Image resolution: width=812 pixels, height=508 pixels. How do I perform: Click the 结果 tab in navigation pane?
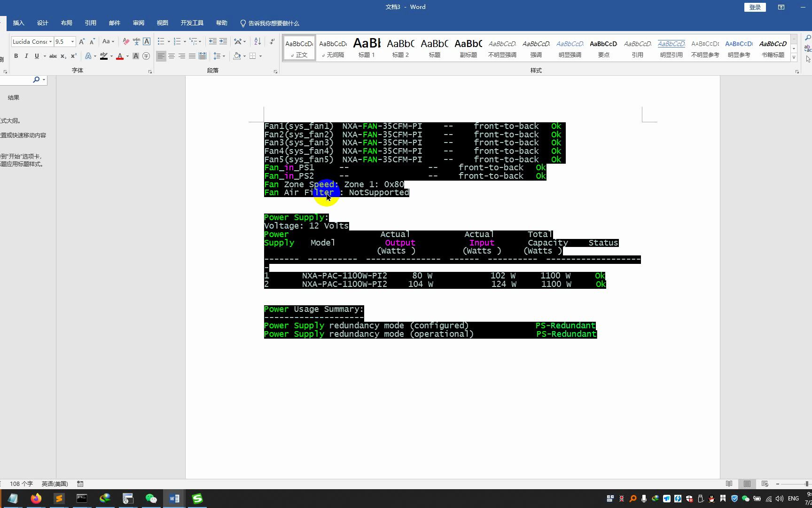[14, 98]
